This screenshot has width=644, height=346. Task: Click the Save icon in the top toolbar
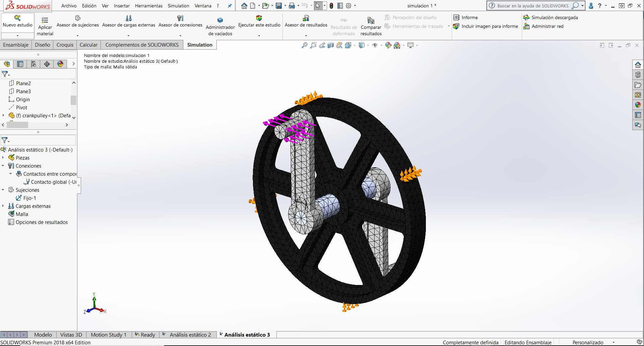(x=278, y=6)
